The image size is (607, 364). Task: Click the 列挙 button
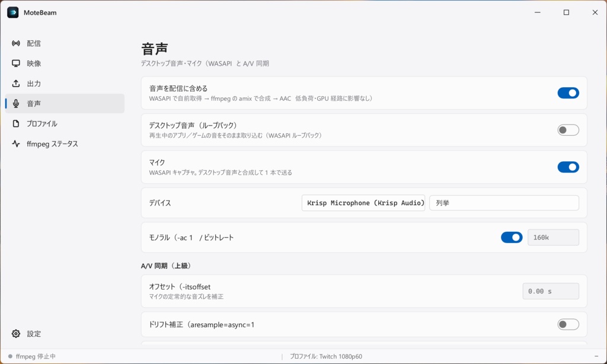(x=504, y=203)
